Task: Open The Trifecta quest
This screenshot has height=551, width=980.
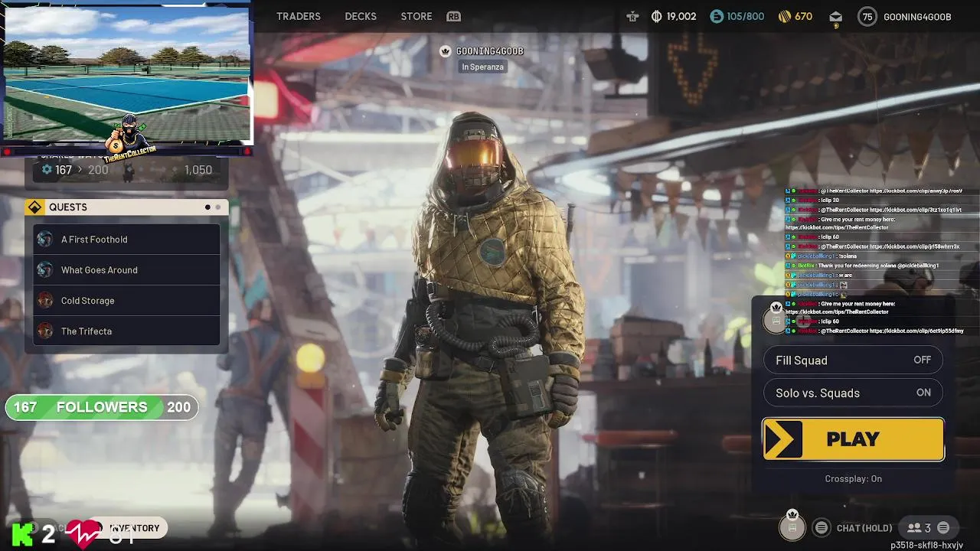Action: click(x=126, y=331)
